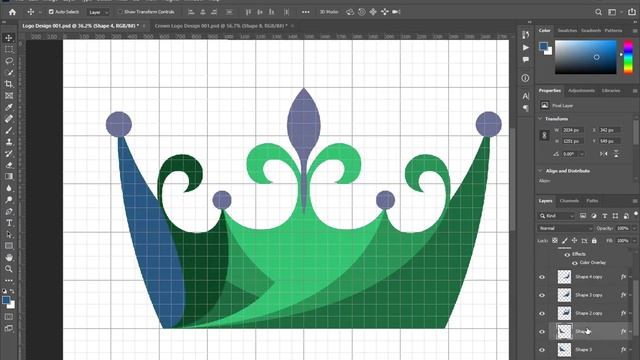The image size is (640, 360).
Task: Click the 3D Mode orbit button
Action: click(x=350, y=12)
